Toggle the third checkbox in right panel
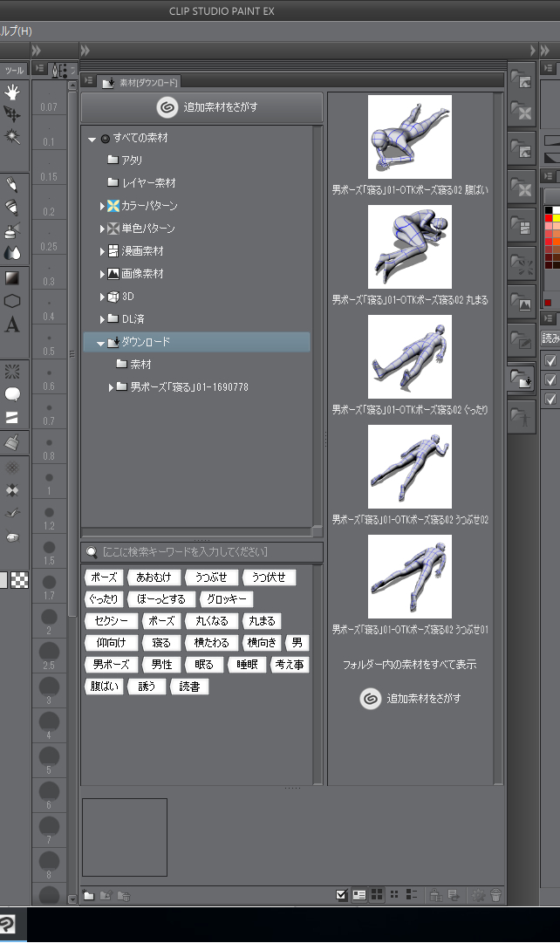560x943 pixels. (x=550, y=400)
